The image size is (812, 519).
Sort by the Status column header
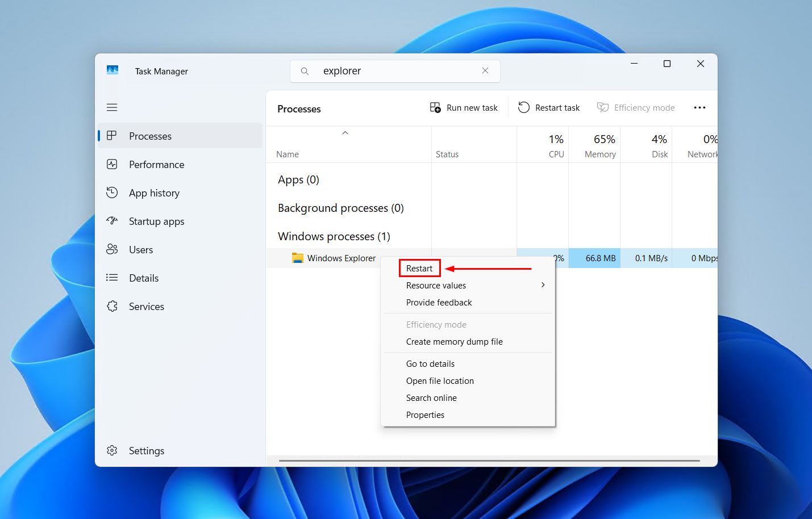tap(447, 154)
